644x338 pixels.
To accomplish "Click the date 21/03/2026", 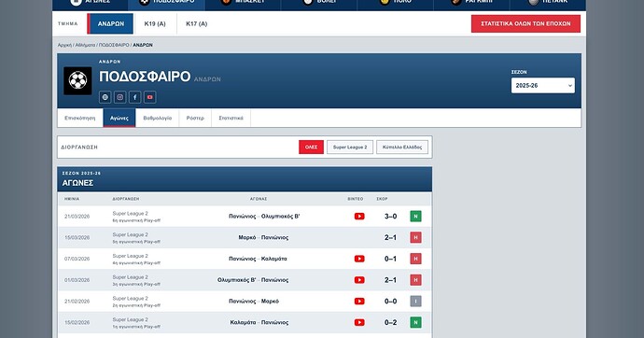I will click(77, 217).
